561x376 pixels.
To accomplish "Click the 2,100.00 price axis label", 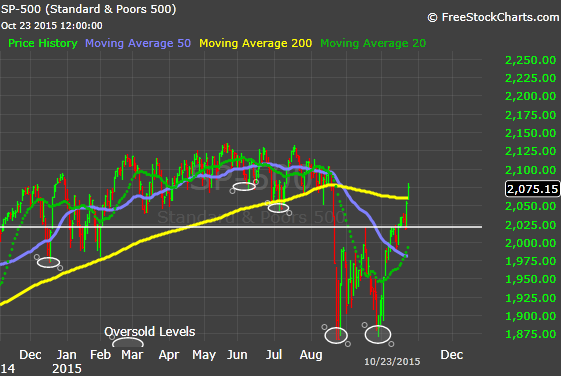I will (530, 170).
